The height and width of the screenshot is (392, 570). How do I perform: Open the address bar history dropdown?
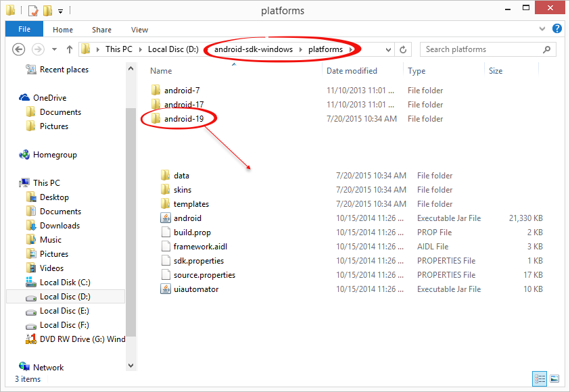click(387, 49)
